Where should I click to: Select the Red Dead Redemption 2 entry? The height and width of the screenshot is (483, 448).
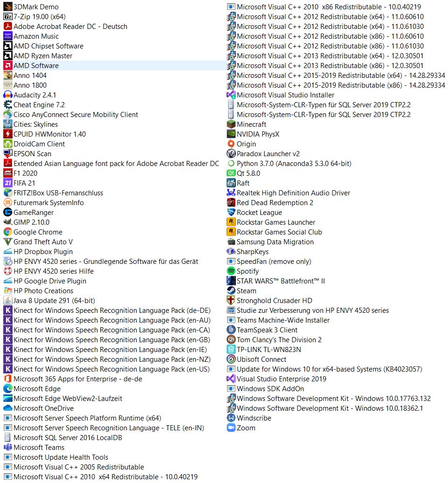(270, 203)
